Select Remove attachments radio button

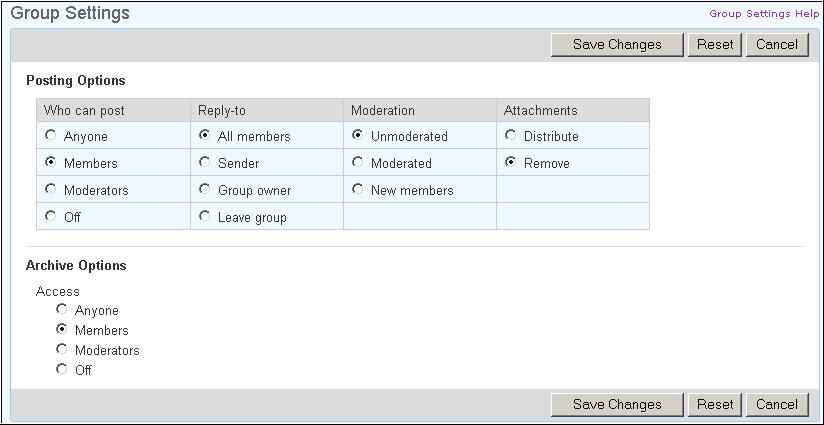tap(510, 162)
